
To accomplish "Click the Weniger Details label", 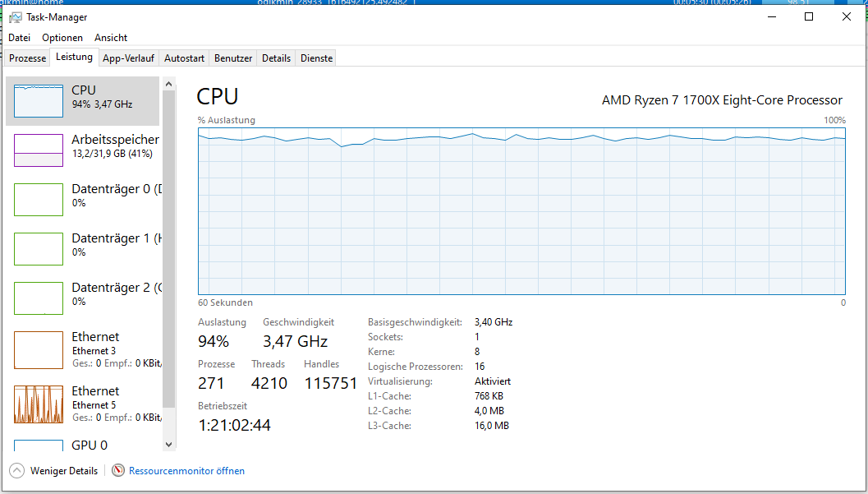I will tap(64, 471).
